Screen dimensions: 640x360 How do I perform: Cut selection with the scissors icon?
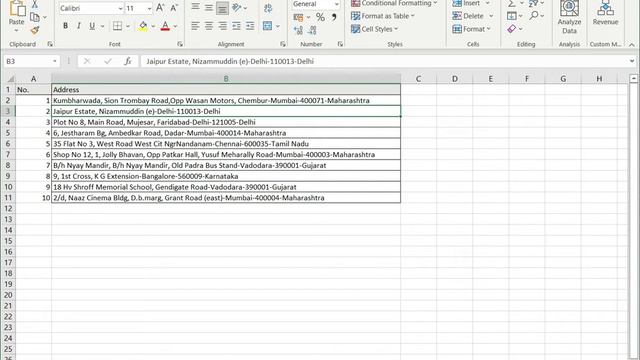pyautogui.click(x=35, y=4)
